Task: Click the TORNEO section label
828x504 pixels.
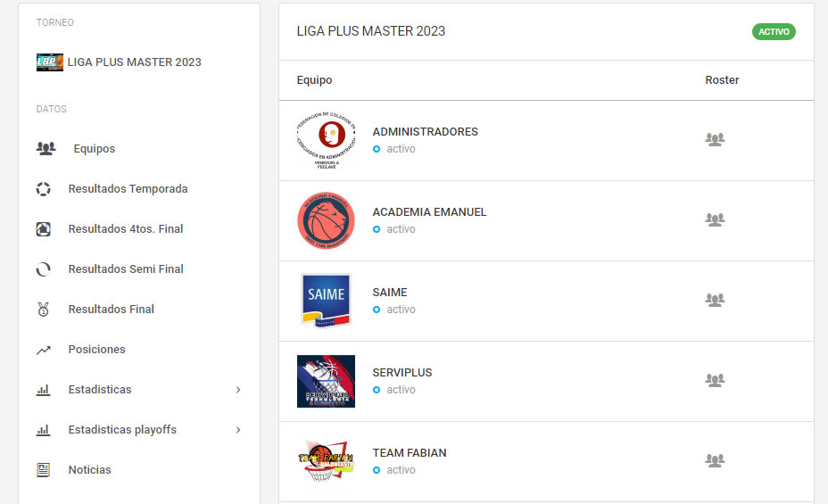Action: 55,22
